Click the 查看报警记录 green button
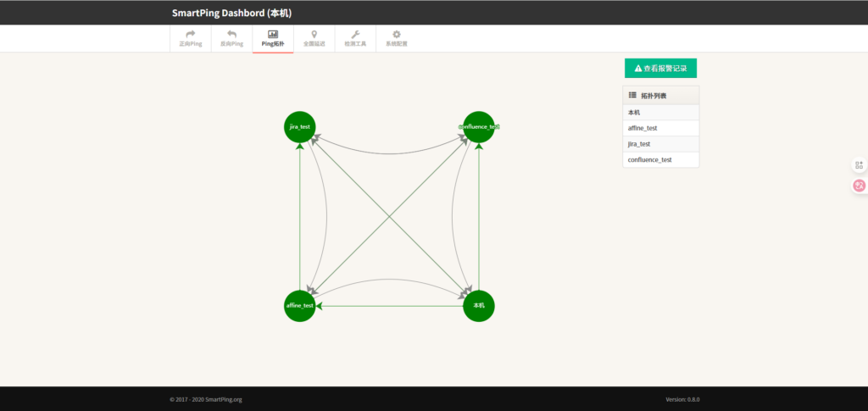 coord(660,68)
